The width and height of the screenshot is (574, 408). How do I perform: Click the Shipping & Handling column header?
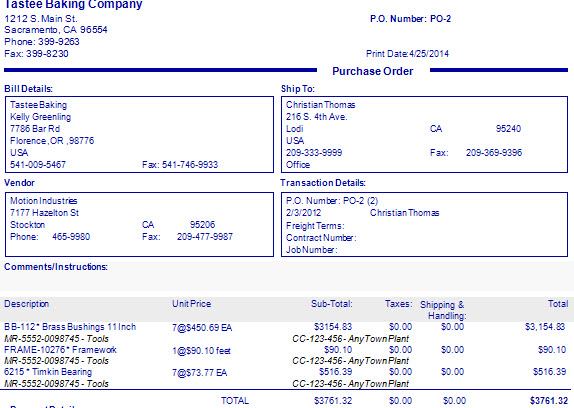[443, 310]
